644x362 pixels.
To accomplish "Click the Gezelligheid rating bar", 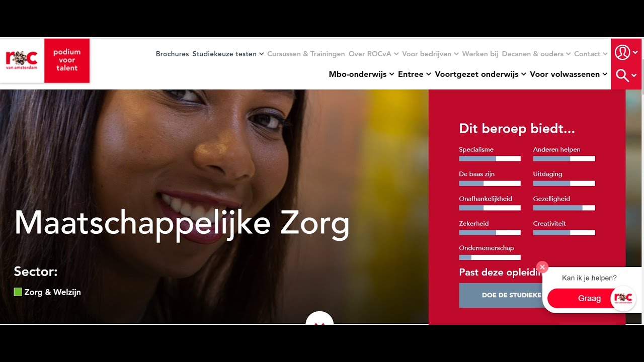I will point(564,208).
